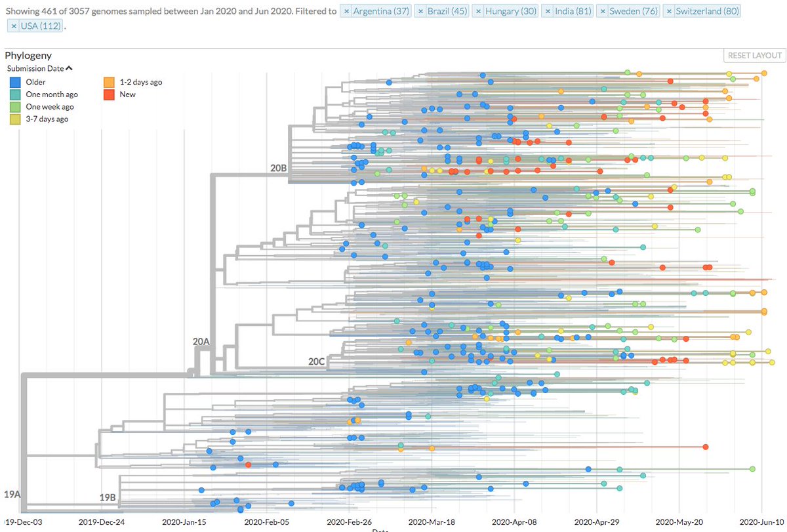The height and width of the screenshot is (532, 787).
Task: Click the USA (112) filter label
Action: tap(41, 26)
